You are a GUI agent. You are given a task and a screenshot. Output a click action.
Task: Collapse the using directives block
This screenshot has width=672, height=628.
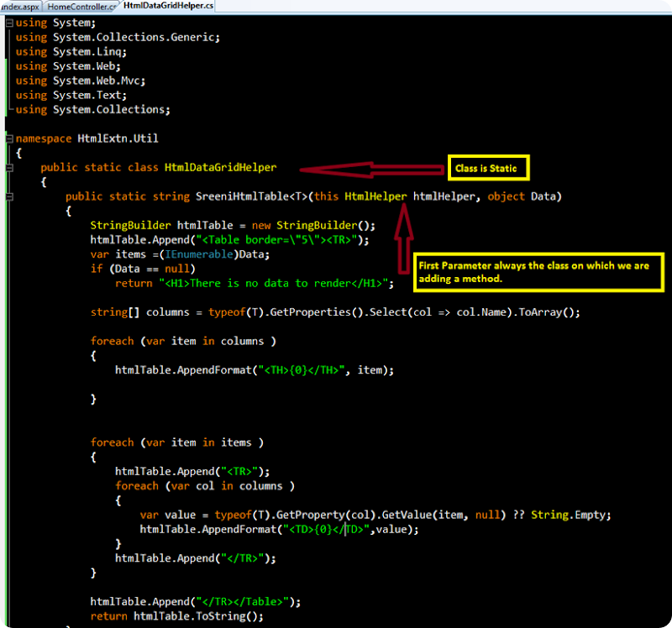9,23
